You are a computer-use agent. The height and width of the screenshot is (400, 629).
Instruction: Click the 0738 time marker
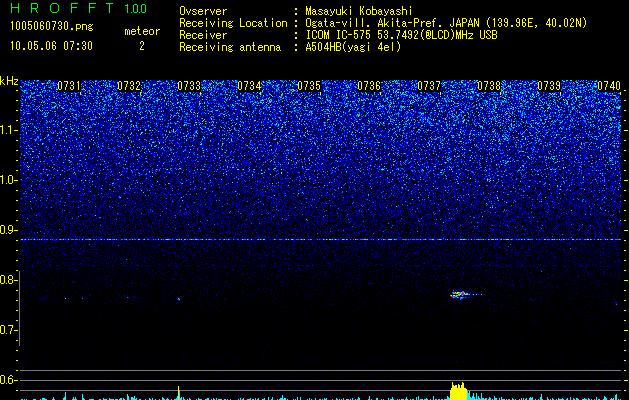(x=489, y=86)
